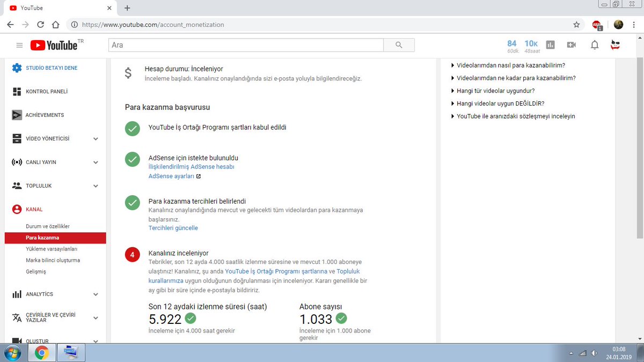Click Tercihleri güncelle link

click(173, 228)
